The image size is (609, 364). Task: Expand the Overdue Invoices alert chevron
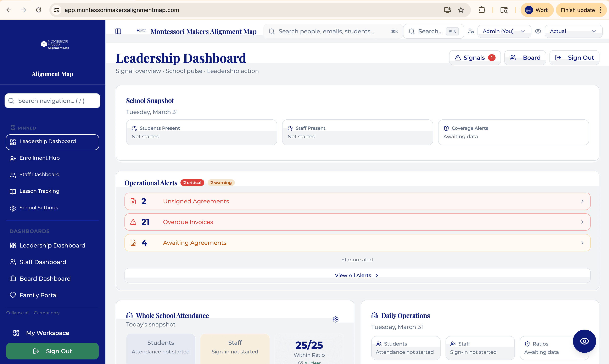pos(582,222)
